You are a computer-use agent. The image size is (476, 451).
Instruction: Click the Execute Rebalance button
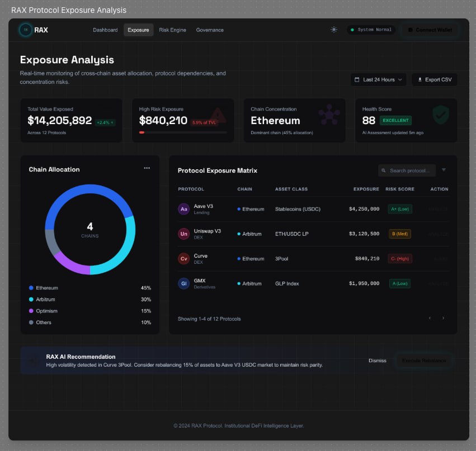tap(424, 360)
